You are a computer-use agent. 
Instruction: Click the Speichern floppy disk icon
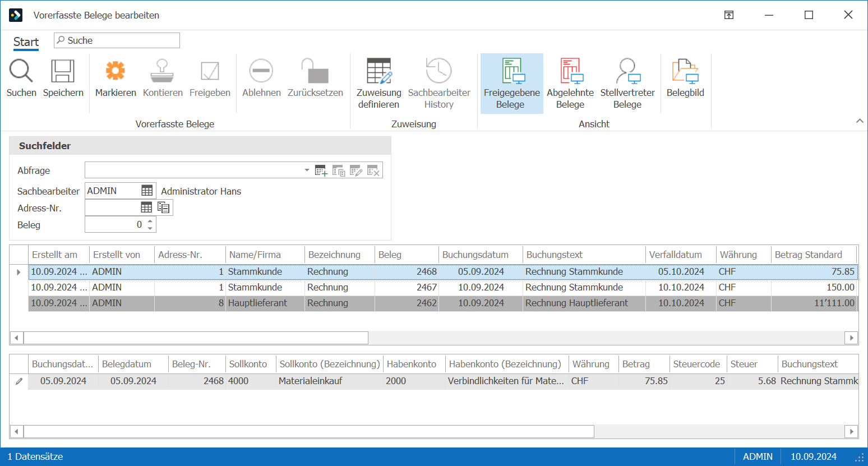[x=63, y=71]
